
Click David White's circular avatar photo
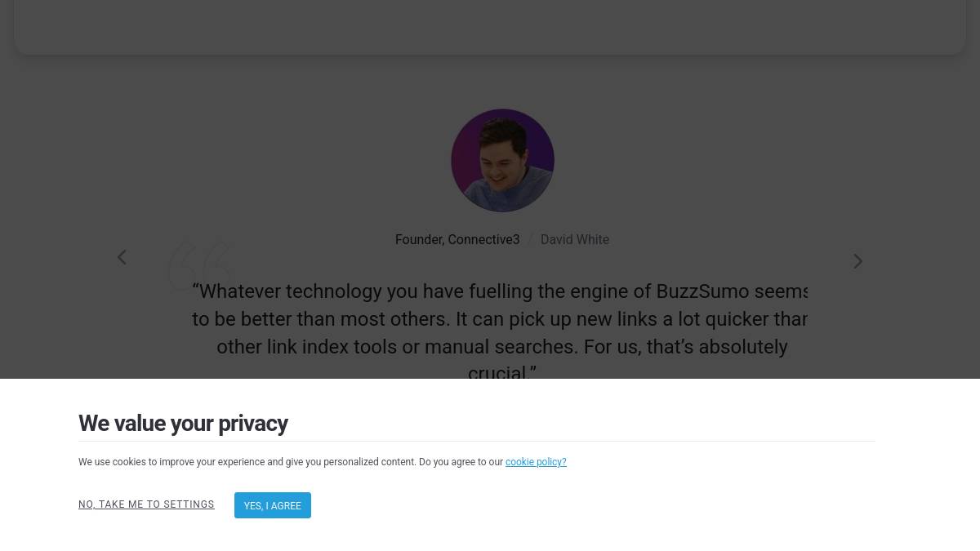502,161
